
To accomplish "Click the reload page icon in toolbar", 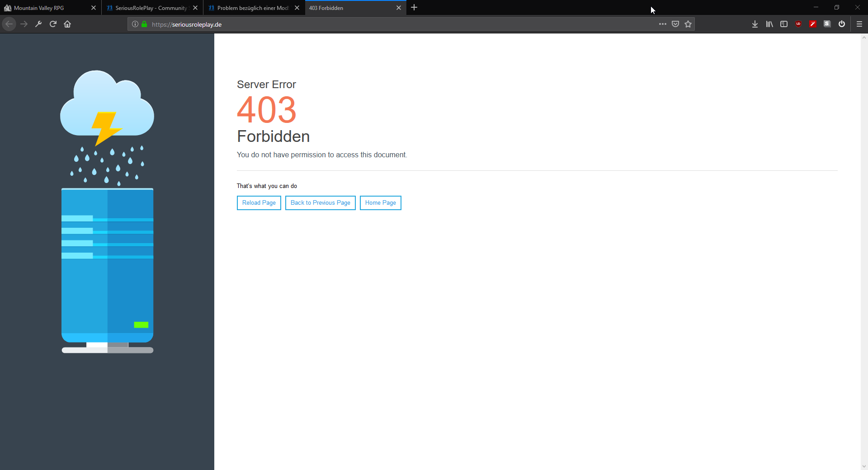I will pyautogui.click(x=53, y=24).
